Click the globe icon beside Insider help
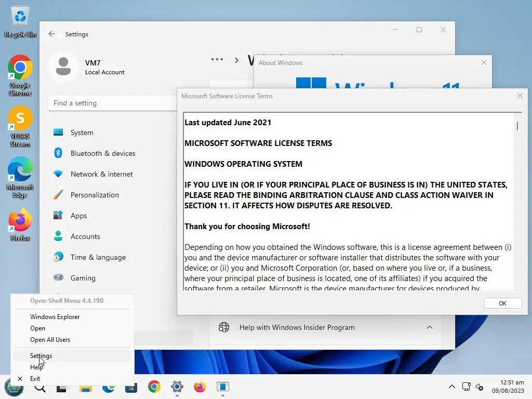This screenshot has width=532, height=399. (224, 327)
